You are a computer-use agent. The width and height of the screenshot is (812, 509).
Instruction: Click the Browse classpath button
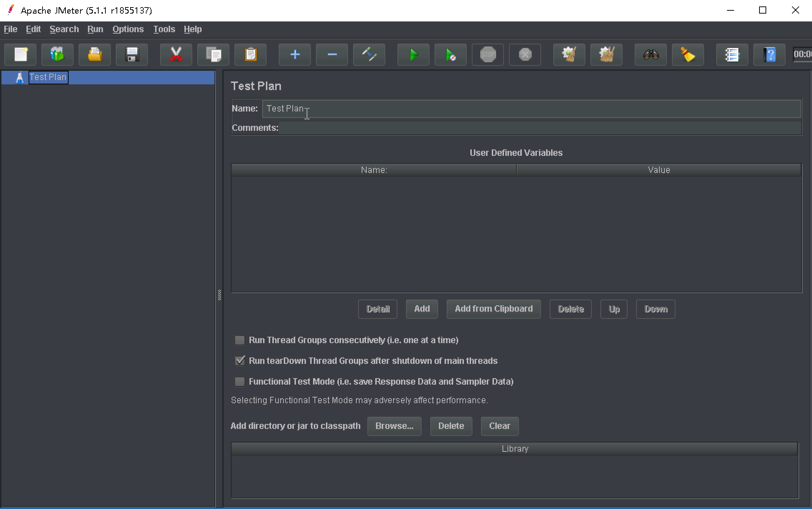click(393, 426)
